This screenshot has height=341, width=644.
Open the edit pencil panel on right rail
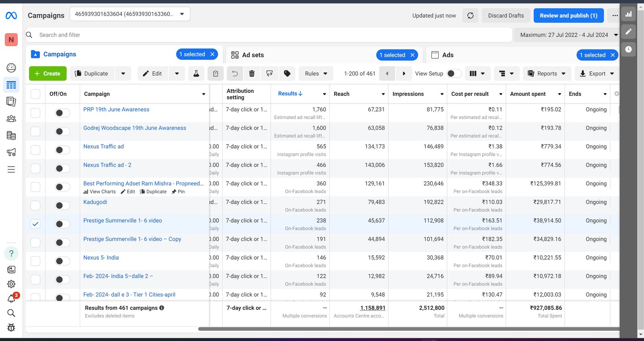click(x=628, y=31)
